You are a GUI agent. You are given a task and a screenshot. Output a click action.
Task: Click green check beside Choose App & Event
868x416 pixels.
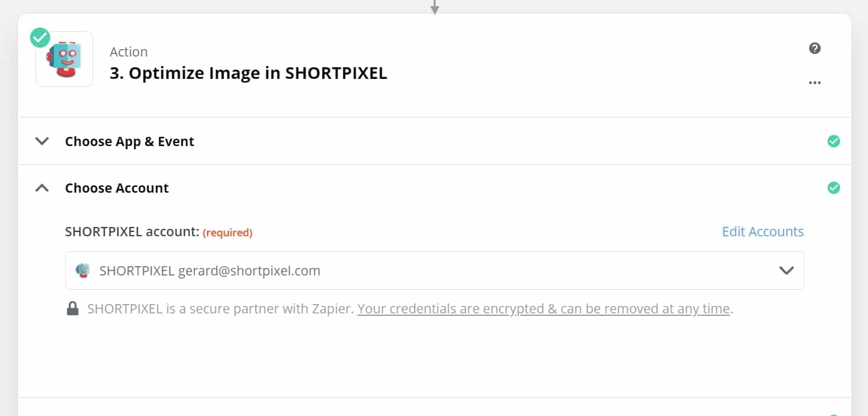(833, 141)
